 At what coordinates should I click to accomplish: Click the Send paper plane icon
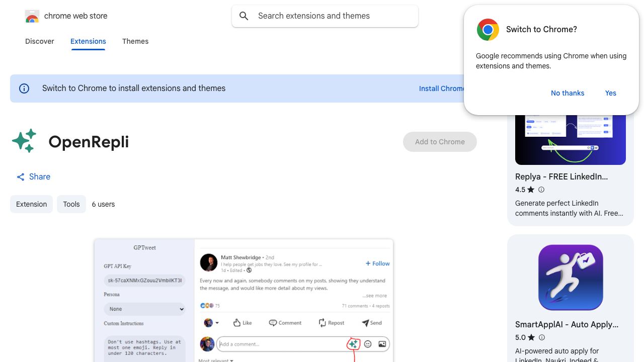click(x=365, y=323)
